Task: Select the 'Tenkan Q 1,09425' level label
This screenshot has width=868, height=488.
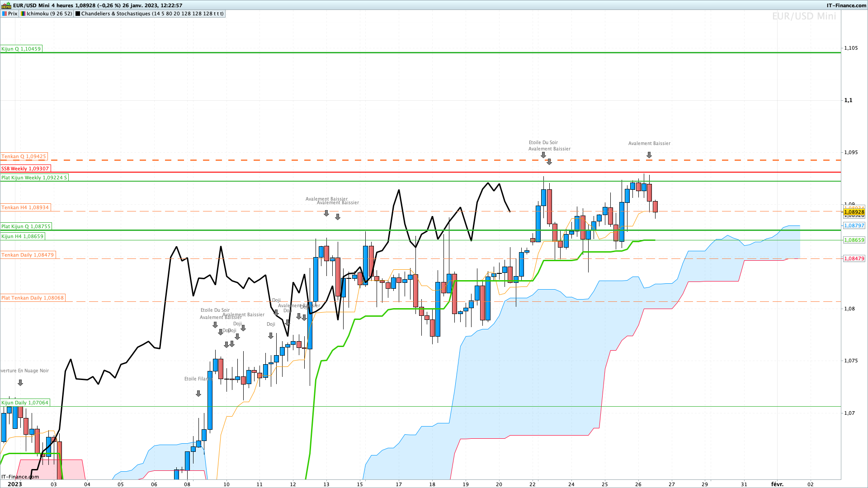Action: click(x=24, y=157)
